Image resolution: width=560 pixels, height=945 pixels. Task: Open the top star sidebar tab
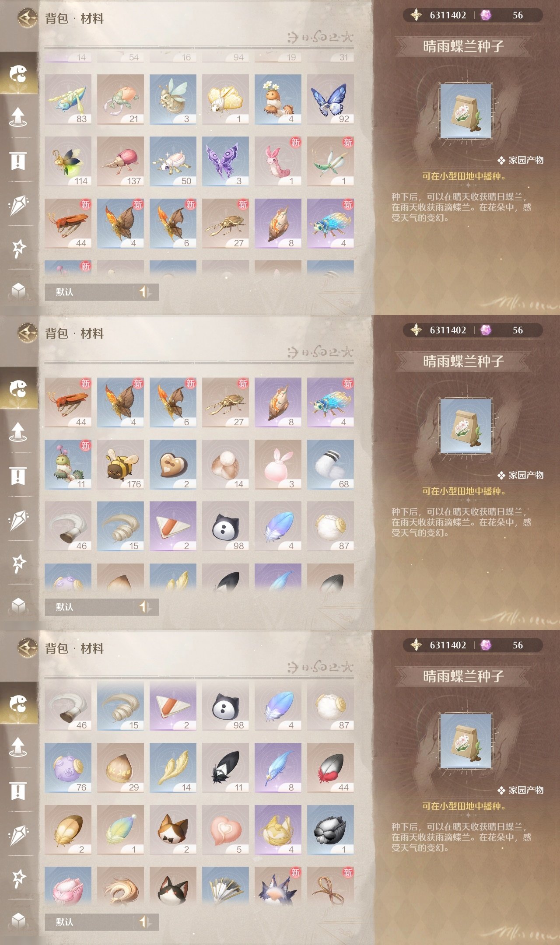coord(18,248)
